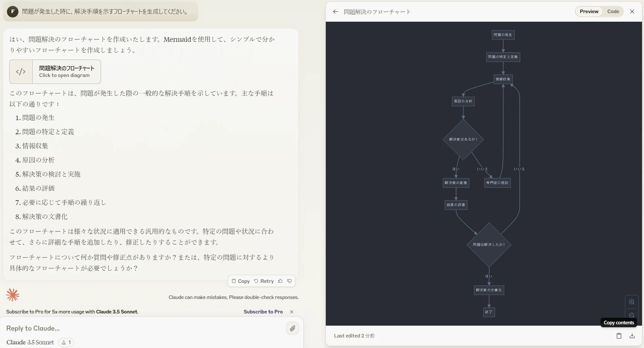This screenshot has width=644, height=348.
Task: Click the code brackets icon on diagram card
Action: [x=21, y=72]
